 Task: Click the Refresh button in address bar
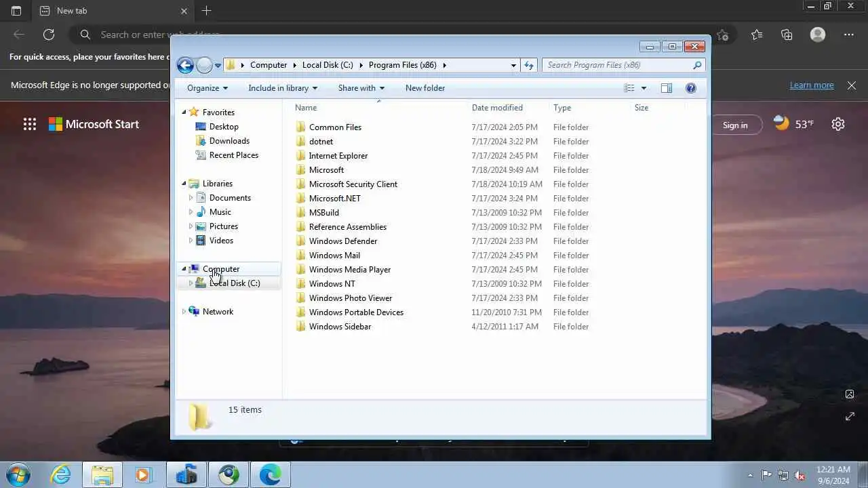(x=529, y=65)
